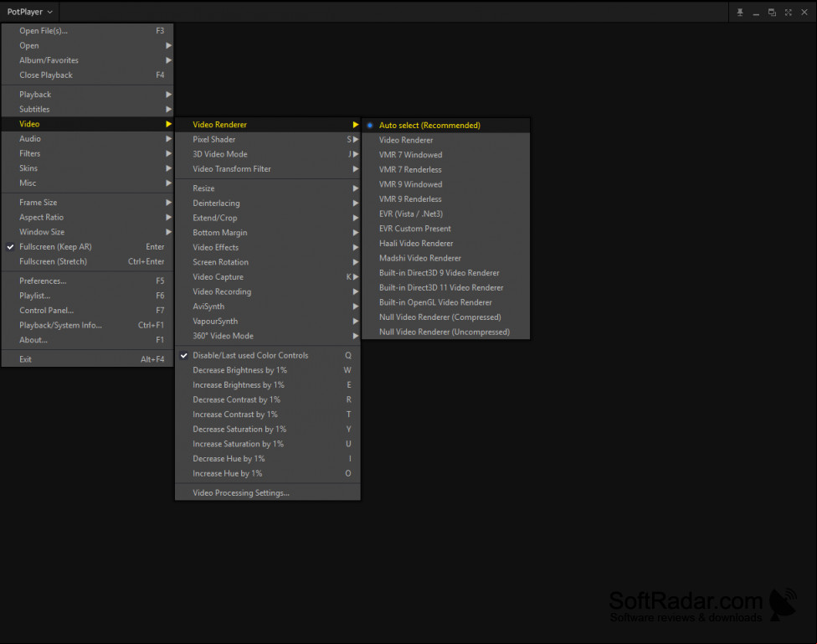Click Decrease Hue by 1%
This screenshot has width=817, height=644.
tap(268, 459)
